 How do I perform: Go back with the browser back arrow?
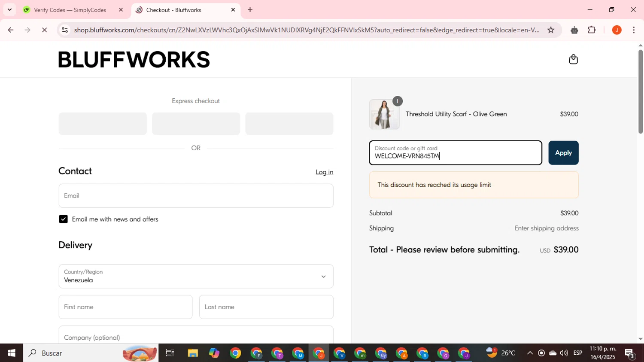pos(10,30)
